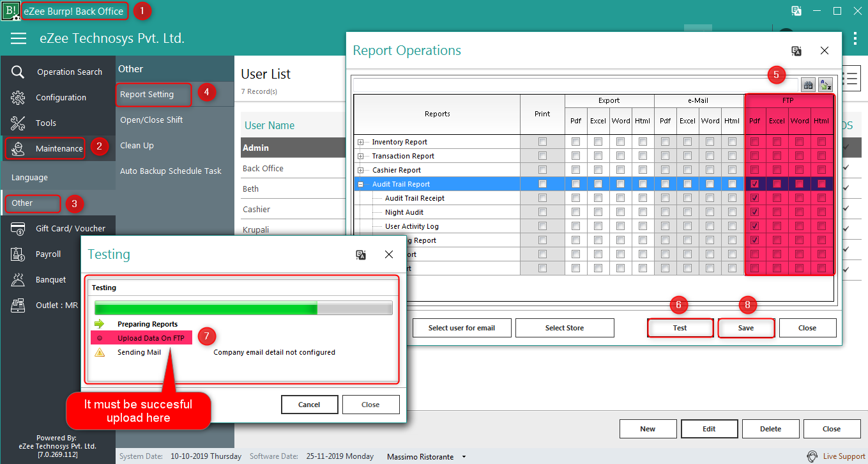
Task: Expand the Inventory Report tree node
Action: coord(360,142)
